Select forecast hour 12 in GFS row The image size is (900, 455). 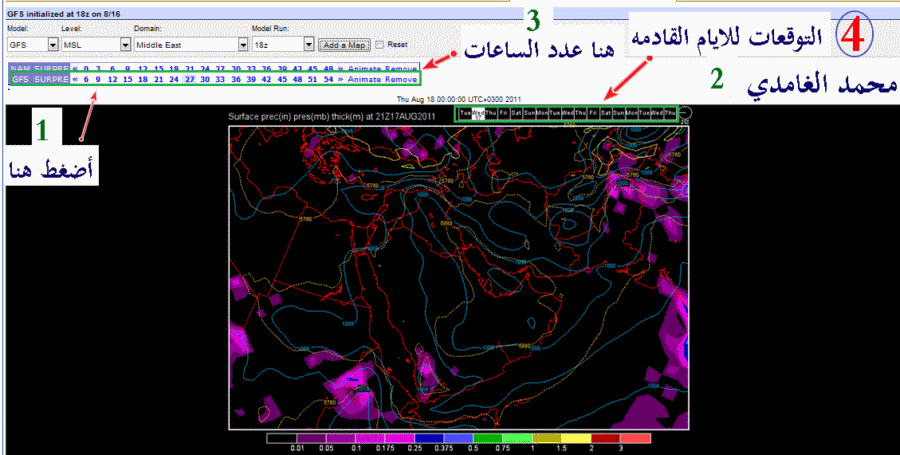[x=112, y=79]
